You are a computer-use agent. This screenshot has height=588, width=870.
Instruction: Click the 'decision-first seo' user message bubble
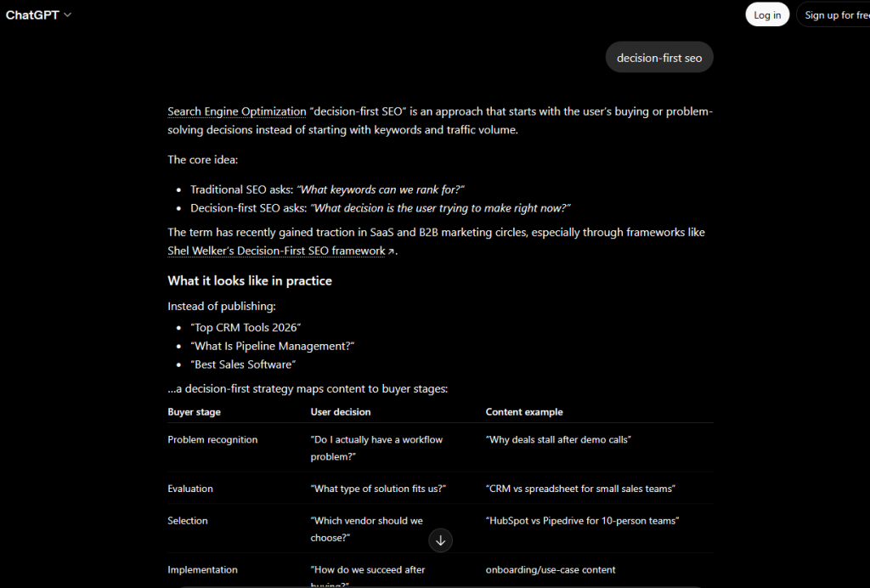[659, 58]
